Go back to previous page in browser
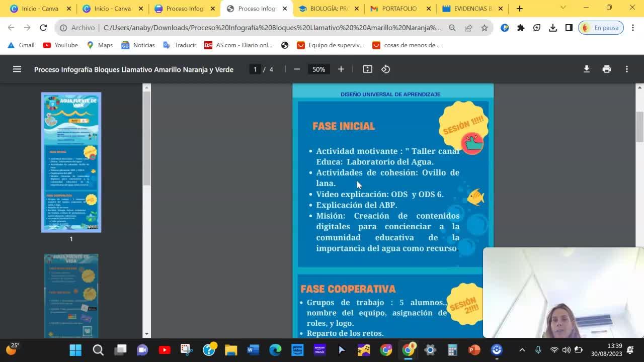Viewport: 644px width, 362px height. point(11,28)
